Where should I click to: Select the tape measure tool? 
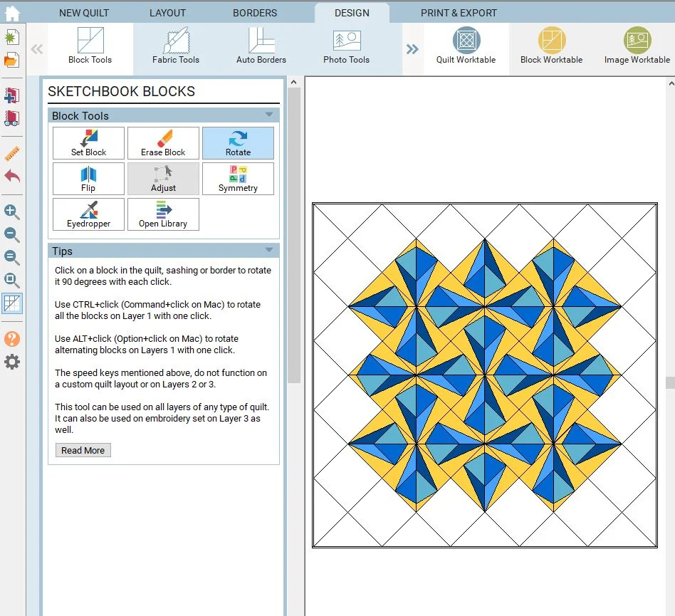point(11,154)
